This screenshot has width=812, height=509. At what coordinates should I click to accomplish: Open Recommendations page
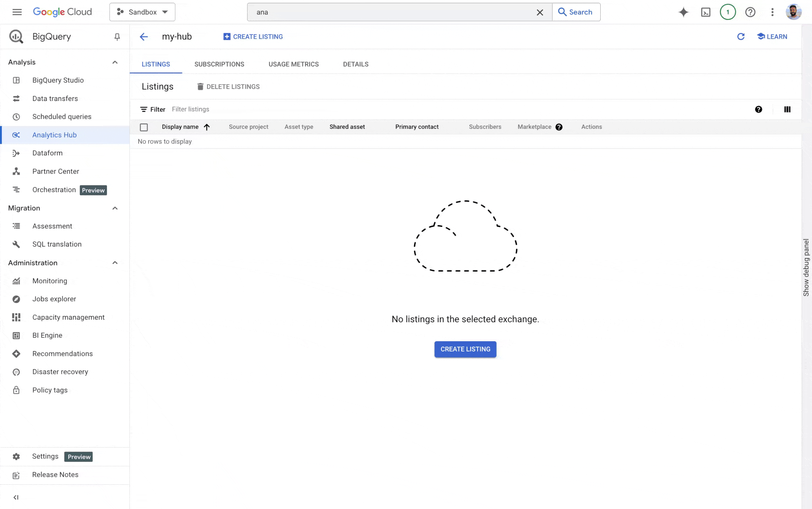pyautogui.click(x=65, y=354)
